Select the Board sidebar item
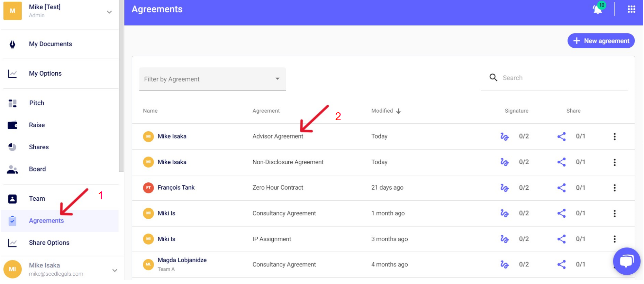The image size is (644, 284). tap(37, 169)
